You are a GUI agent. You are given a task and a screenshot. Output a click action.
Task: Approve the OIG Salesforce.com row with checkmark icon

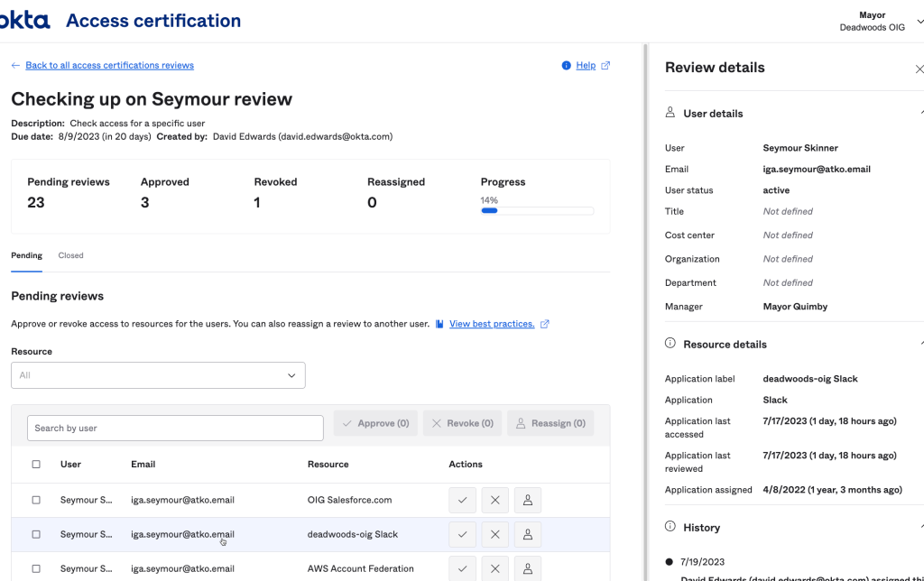462,500
